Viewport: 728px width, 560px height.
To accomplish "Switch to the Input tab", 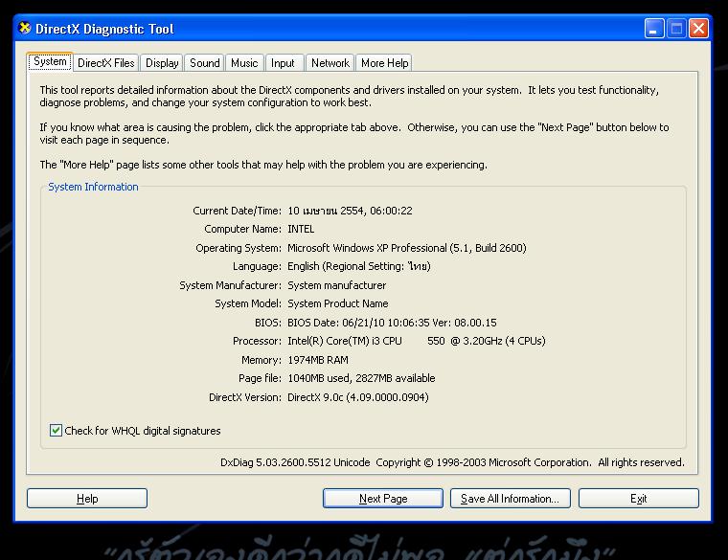I will coord(283,62).
